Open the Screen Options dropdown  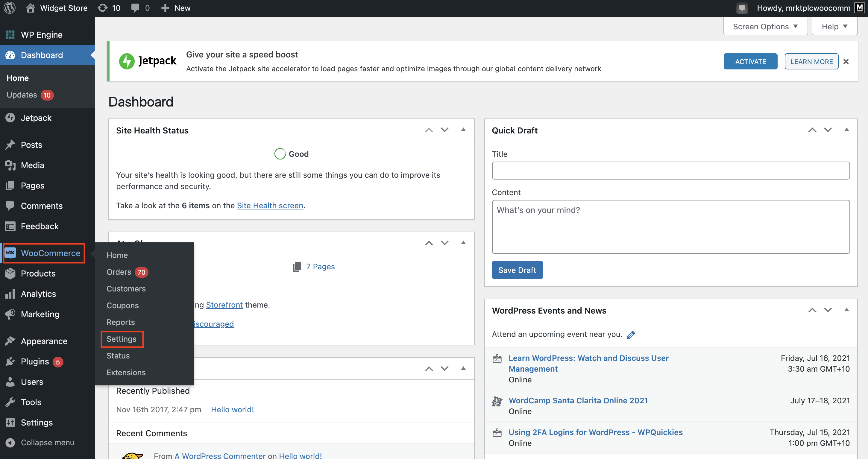pos(765,26)
